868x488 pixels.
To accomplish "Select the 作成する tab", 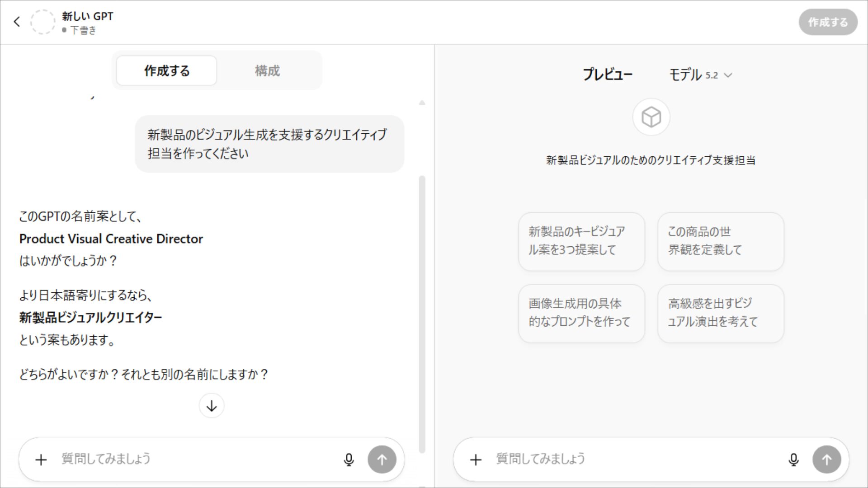I will pos(166,70).
